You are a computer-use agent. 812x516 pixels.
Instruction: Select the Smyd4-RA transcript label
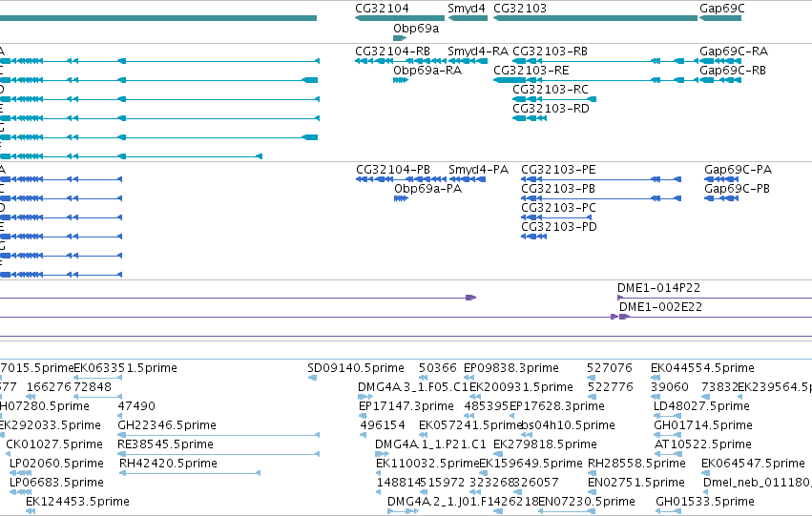(478, 52)
